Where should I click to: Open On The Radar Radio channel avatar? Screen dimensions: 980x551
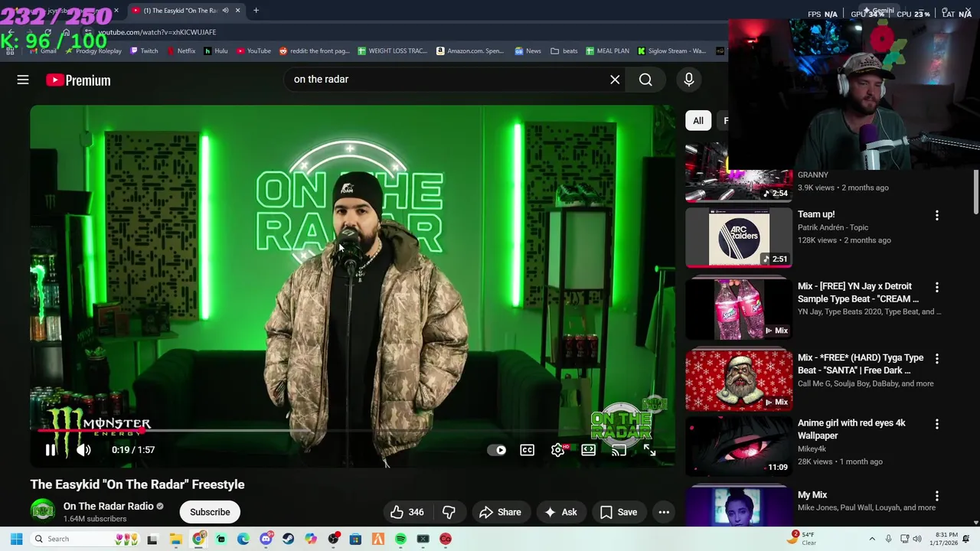click(43, 511)
